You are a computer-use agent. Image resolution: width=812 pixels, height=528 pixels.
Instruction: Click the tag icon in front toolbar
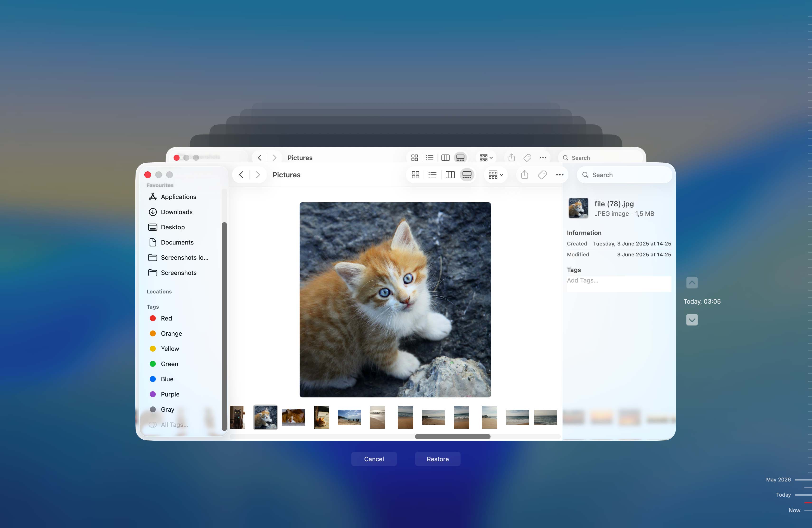tap(542, 175)
